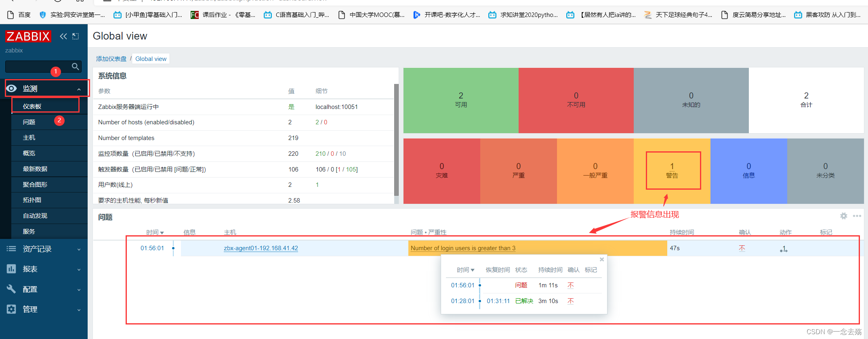Close the problem history popup

pos(601,259)
